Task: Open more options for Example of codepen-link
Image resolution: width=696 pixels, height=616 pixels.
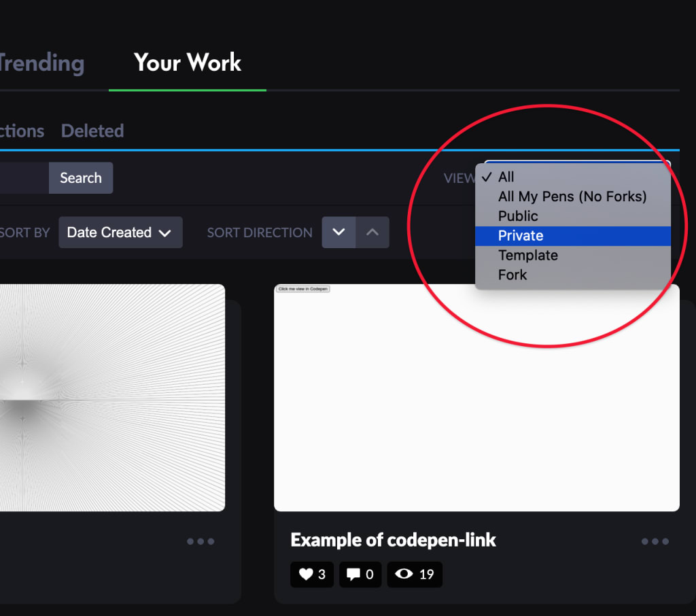Action: (x=655, y=541)
